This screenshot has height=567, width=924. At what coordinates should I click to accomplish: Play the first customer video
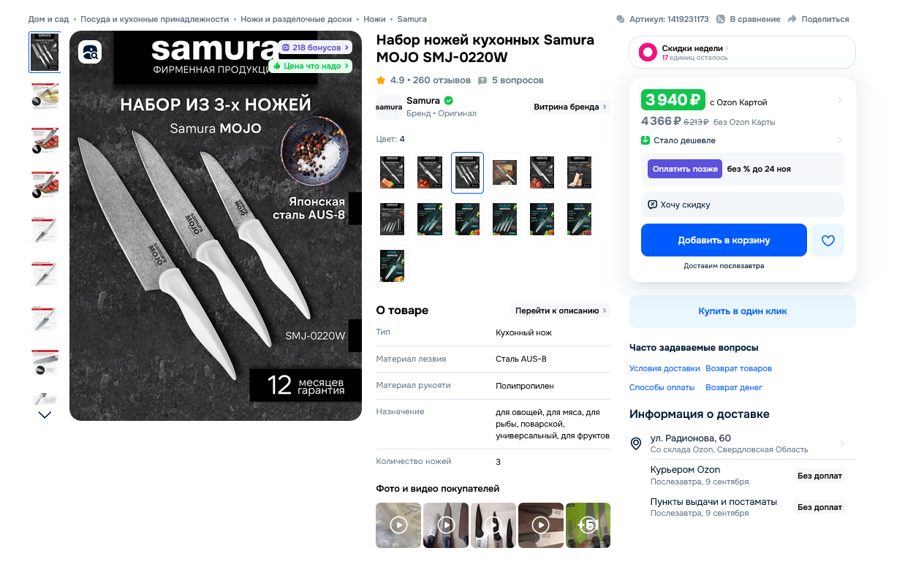398,525
